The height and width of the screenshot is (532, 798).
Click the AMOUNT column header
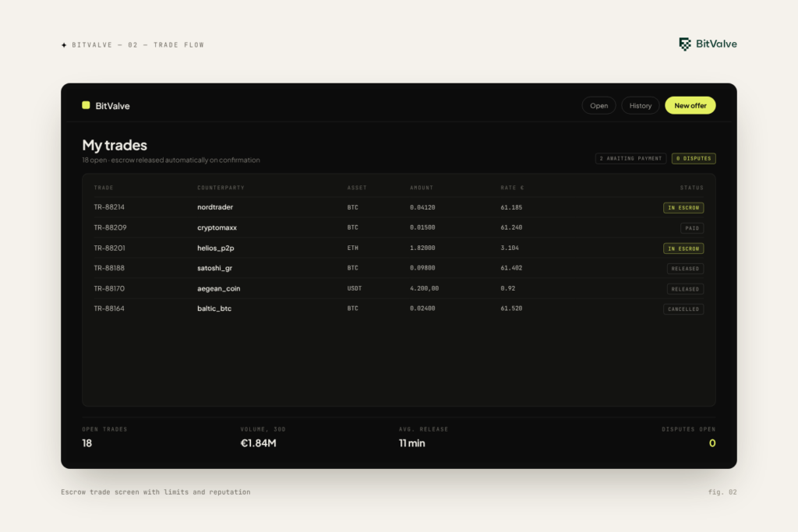click(422, 188)
